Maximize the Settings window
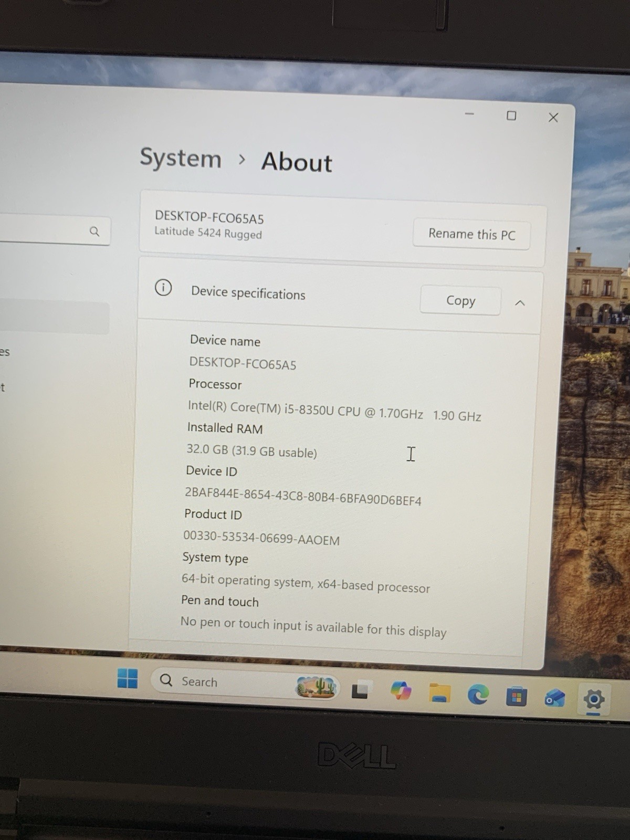The height and width of the screenshot is (840, 630). tap(511, 115)
